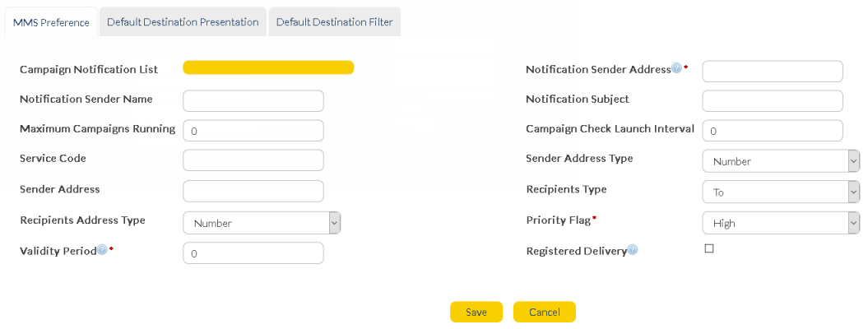
Task: Click help icon beside Registered Delivery
Action: click(x=633, y=250)
